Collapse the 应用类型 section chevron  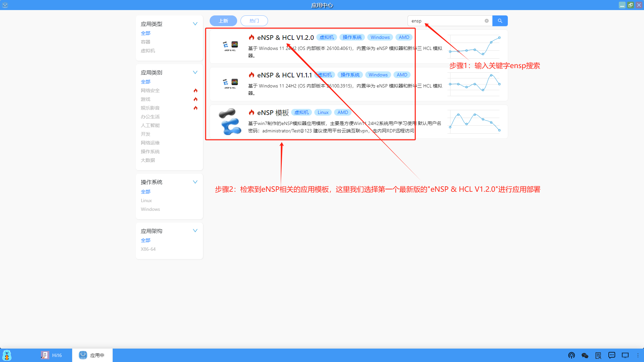(195, 24)
